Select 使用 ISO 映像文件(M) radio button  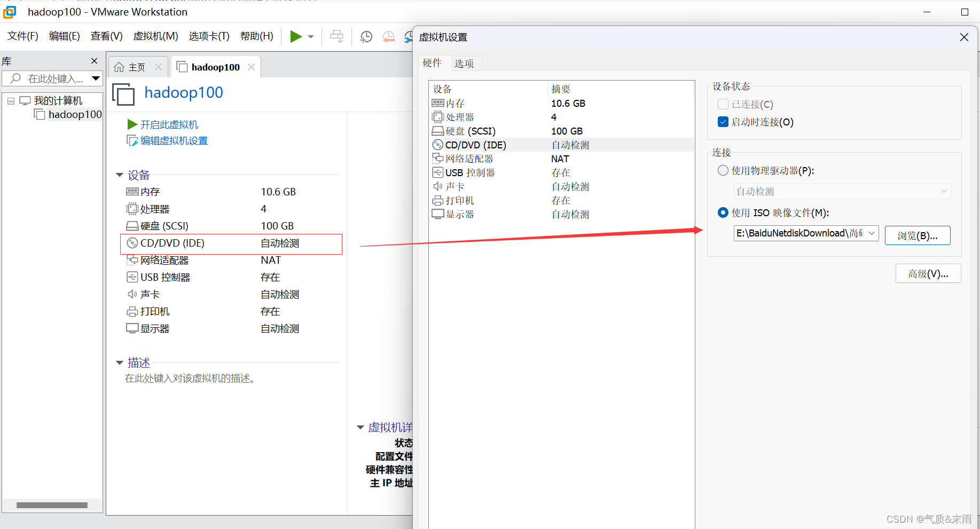(723, 212)
